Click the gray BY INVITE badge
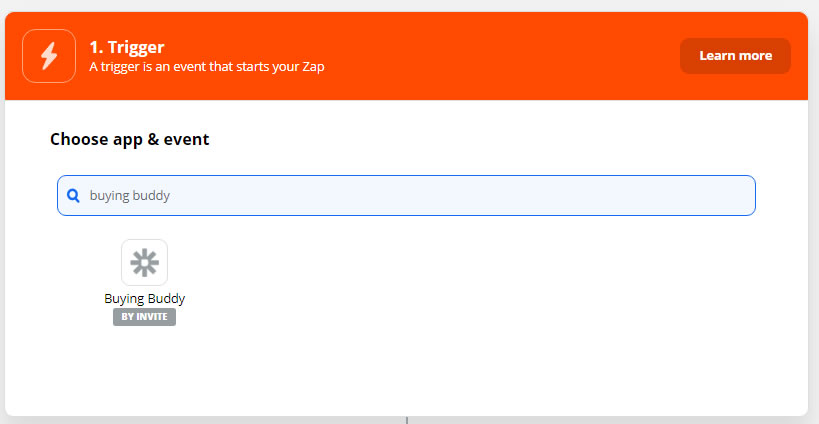Screen dimensions: 819x424 [144, 316]
